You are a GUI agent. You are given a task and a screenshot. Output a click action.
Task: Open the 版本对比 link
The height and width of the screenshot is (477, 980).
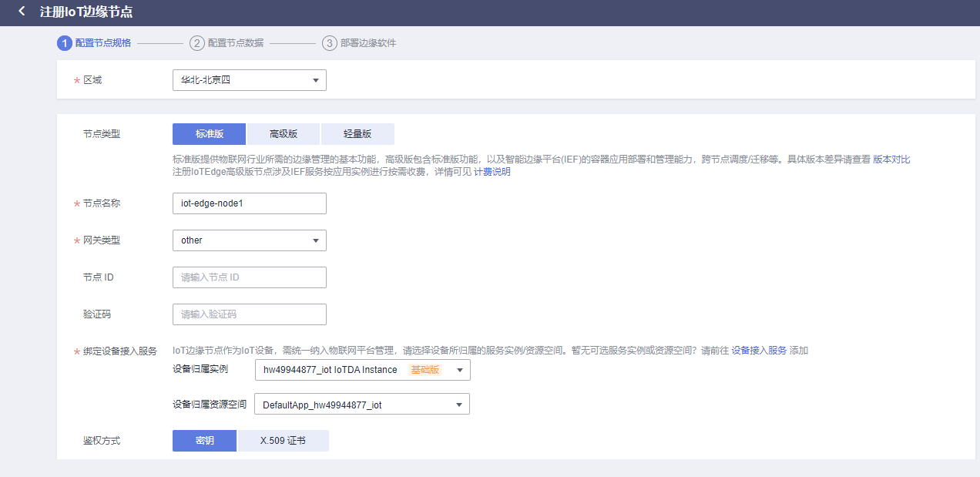pyautogui.click(x=891, y=160)
